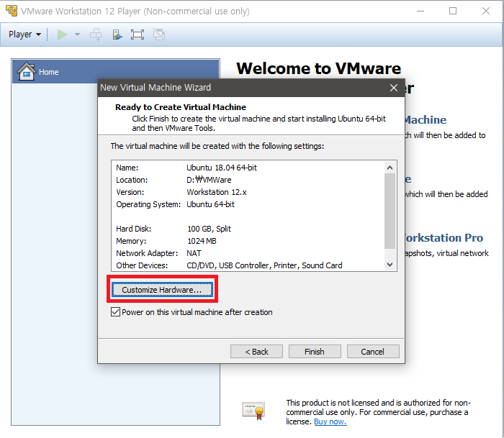Click the Welcome to VMware heading
This screenshot has height=438, width=504.
point(318,68)
